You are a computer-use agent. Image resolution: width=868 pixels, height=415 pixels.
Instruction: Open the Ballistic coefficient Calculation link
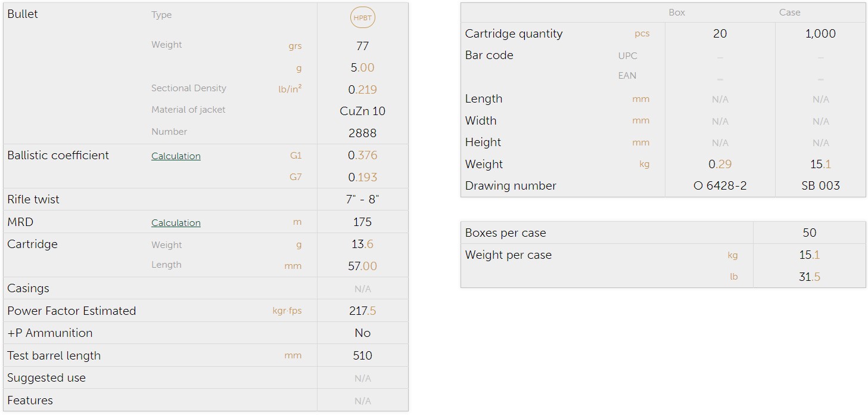[176, 156]
